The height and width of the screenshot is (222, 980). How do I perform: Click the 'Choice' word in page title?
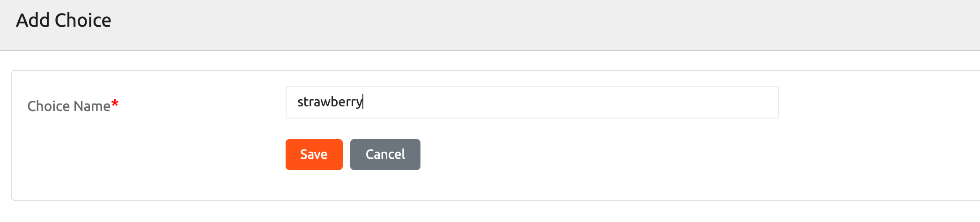tap(83, 21)
